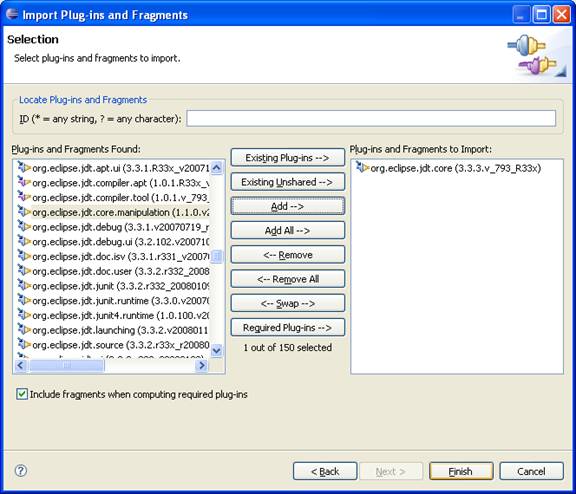Open help using the question mark icon
Viewport: 576px width, 494px height.
21,470
